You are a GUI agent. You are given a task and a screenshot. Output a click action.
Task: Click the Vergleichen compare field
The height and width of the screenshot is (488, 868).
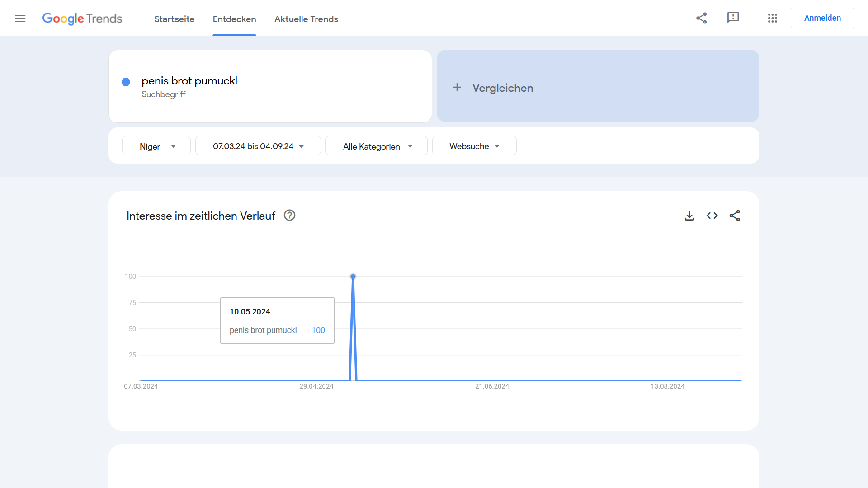[502, 88]
